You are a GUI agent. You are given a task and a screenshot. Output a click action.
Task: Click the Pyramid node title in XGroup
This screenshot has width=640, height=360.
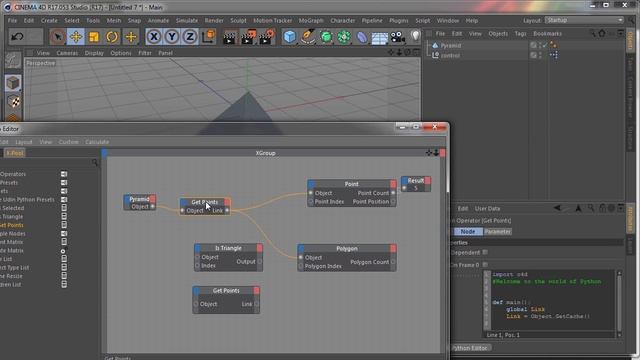(140, 199)
